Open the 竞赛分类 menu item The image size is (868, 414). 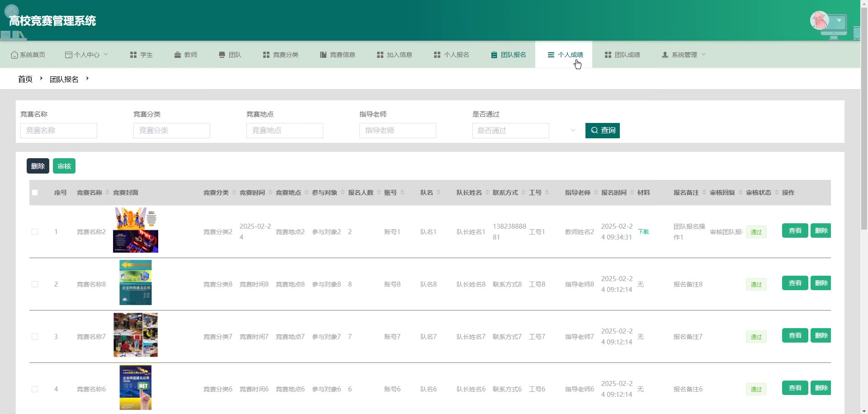[281, 55]
